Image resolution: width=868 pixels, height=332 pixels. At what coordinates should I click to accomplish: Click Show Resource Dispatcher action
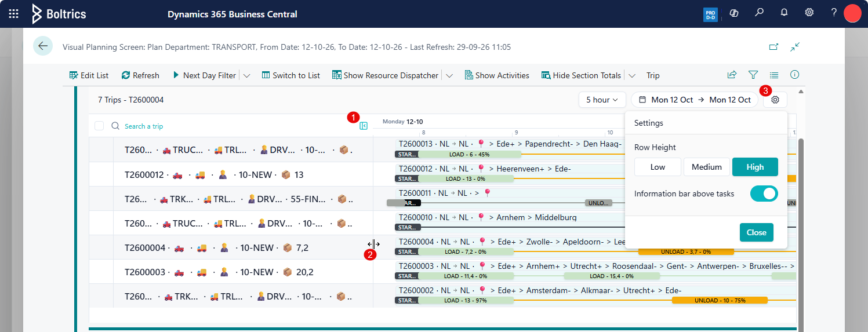click(385, 75)
